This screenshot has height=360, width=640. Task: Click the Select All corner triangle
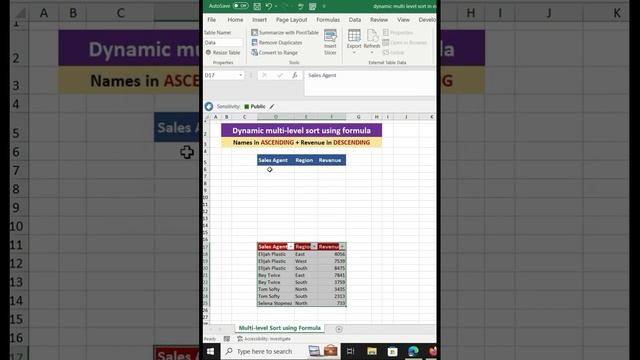(x=207, y=117)
